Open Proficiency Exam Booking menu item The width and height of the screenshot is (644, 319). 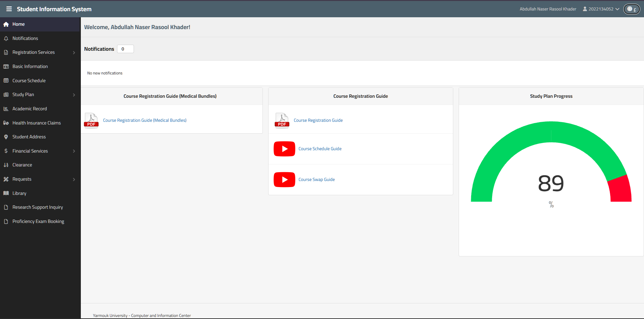coord(40,222)
